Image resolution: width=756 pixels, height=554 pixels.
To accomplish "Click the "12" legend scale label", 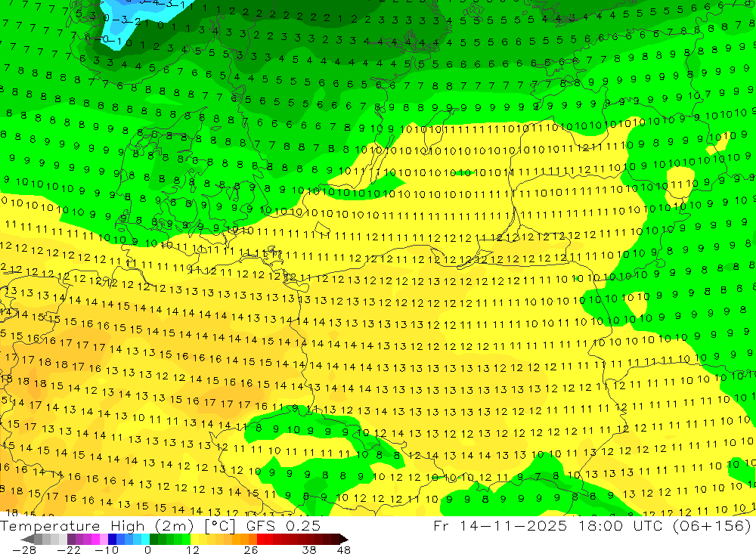I will pyautogui.click(x=193, y=549).
